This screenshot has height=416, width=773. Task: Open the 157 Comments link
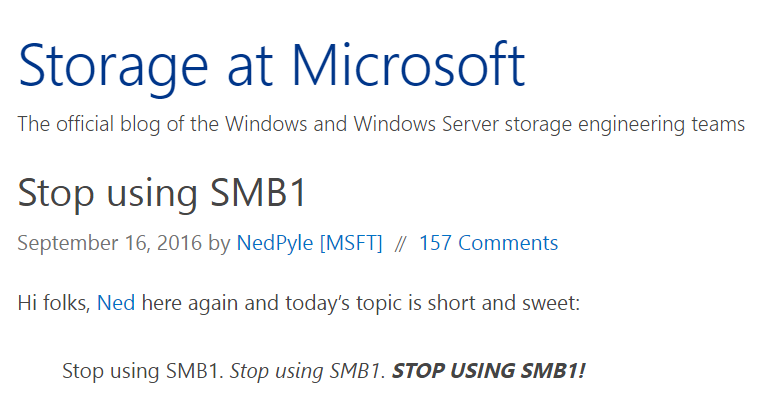coord(489,243)
